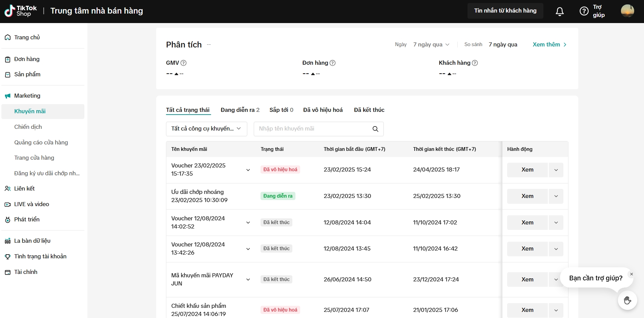Image resolution: width=644 pixels, height=318 pixels.
Task: Expand the Voucher 23/02/2025 row
Action: pos(248,170)
